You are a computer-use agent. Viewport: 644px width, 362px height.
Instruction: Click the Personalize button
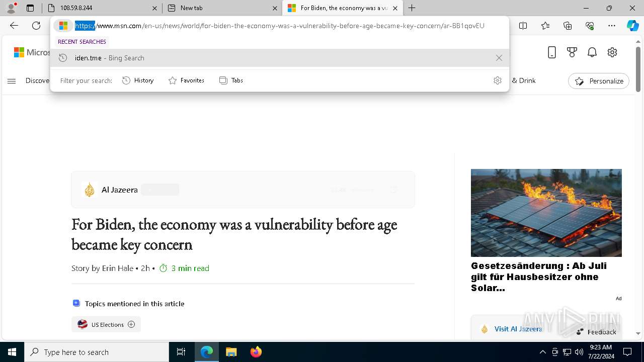point(599,81)
